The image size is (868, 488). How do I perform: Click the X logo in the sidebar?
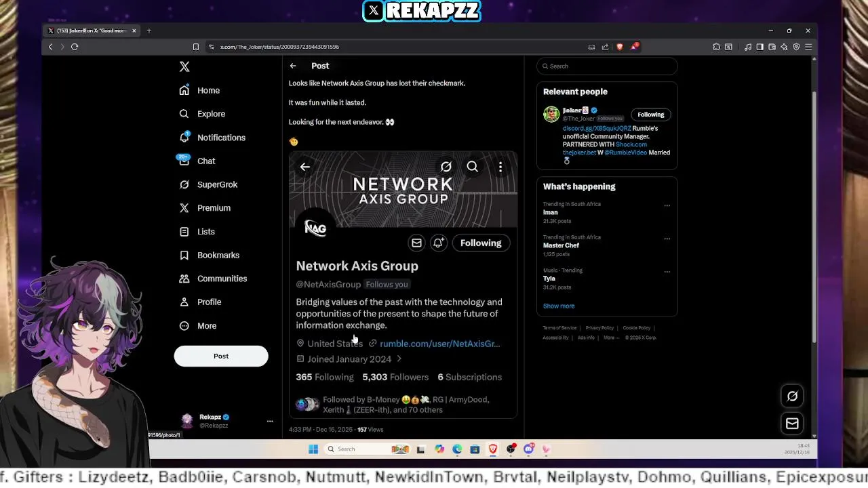(x=184, y=66)
